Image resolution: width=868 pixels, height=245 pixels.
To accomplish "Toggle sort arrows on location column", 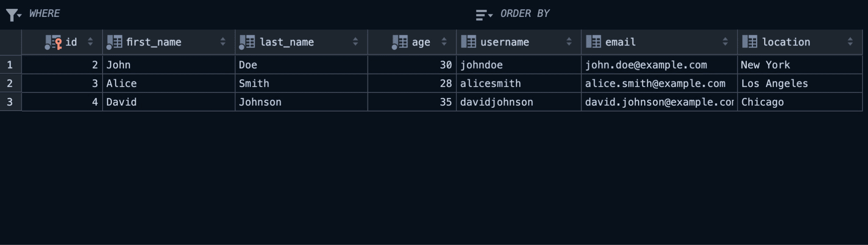I will click(x=850, y=42).
